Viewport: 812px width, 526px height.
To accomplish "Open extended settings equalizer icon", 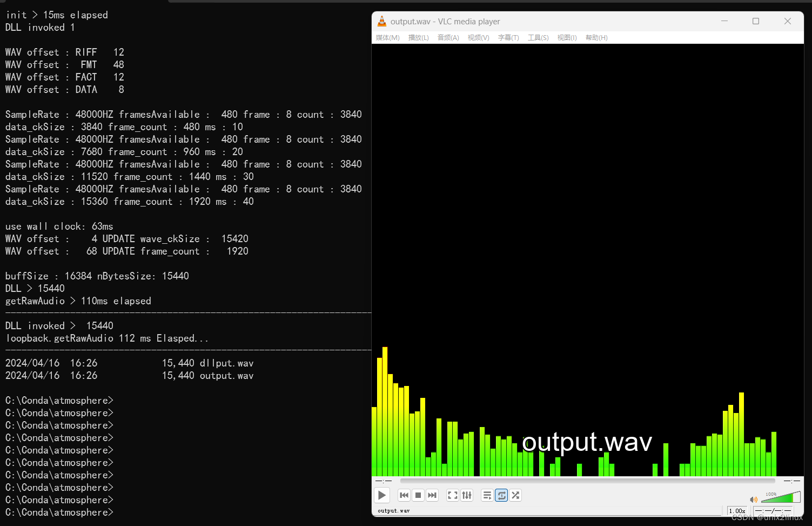I will (x=467, y=495).
